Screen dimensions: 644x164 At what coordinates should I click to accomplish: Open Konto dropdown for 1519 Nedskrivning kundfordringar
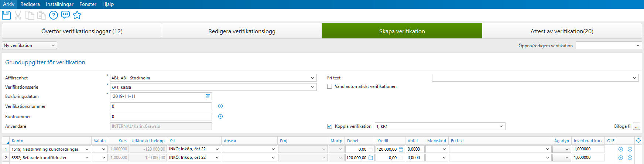(87, 149)
